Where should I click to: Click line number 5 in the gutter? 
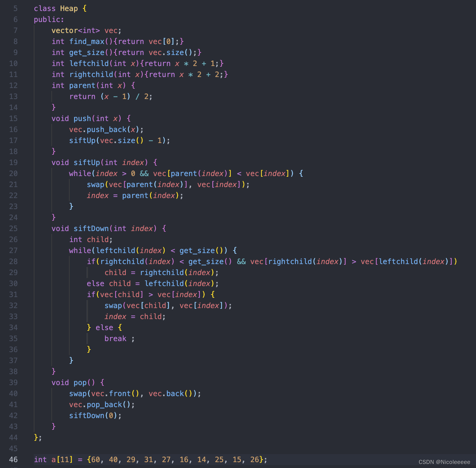pyautogui.click(x=15, y=8)
